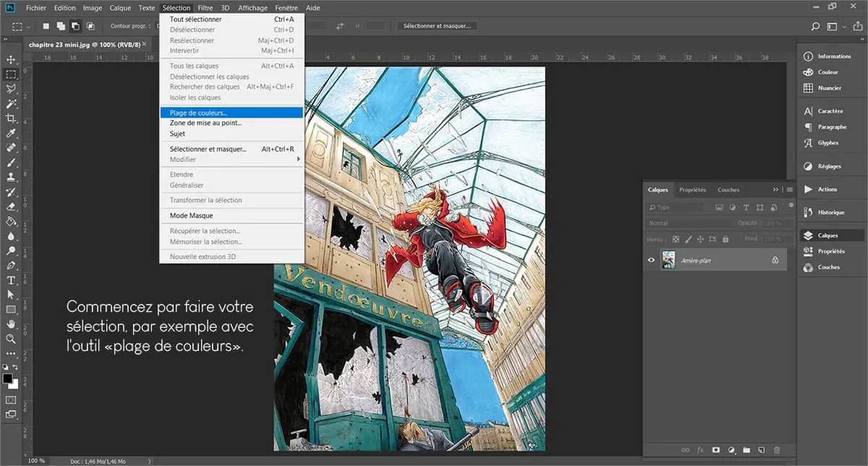Click the Sélectionner et masquer button
This screenshot has width=868, height=466.
[437, 26]
